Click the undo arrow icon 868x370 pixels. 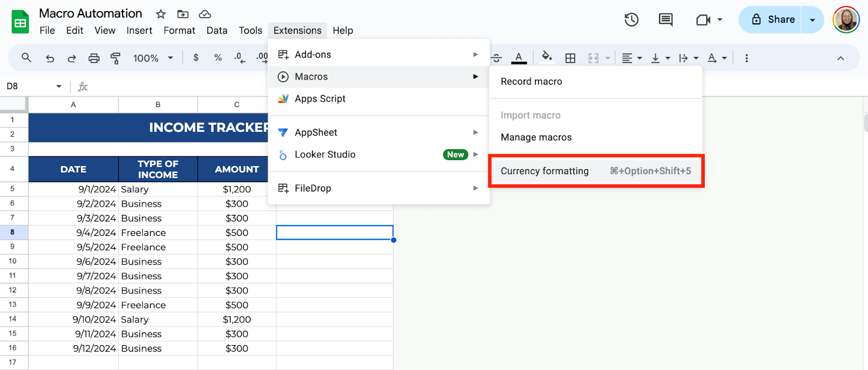[50, 58]
